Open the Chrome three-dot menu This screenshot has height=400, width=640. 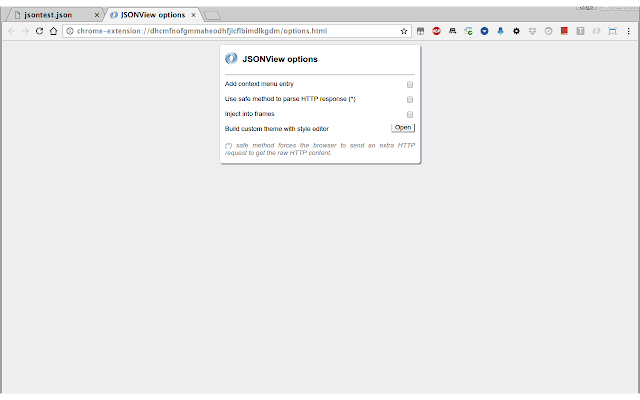tap(629, 31)
